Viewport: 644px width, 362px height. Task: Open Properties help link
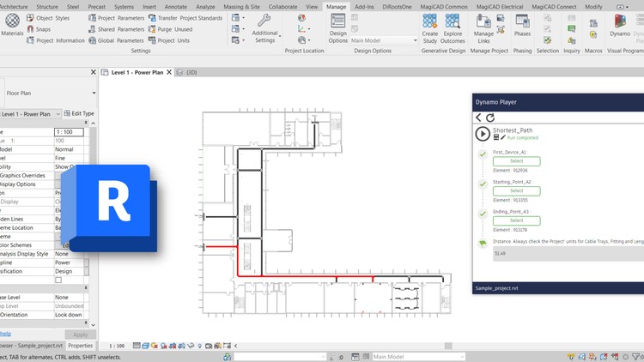(5, 334)
